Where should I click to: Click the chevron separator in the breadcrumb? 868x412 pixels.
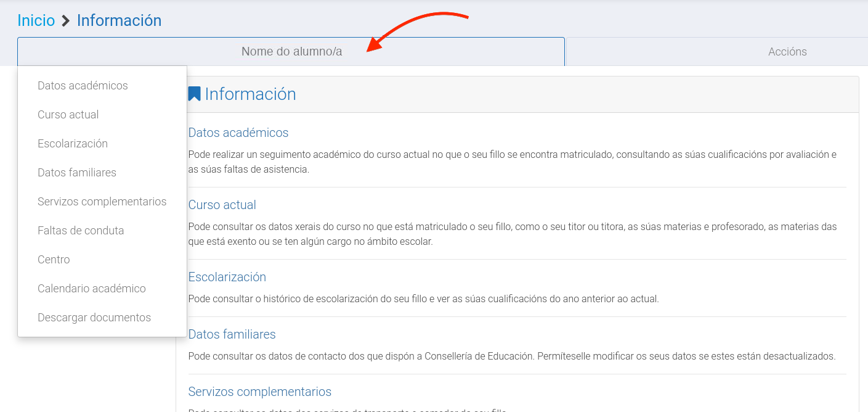coord(66,21)
